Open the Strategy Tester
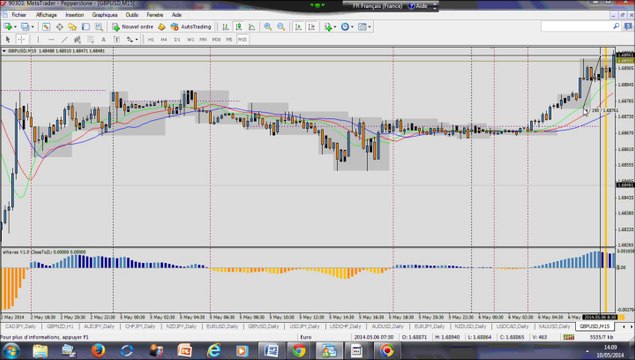Image resolution: width=635 pixels, height=360 pixels. 99,27
